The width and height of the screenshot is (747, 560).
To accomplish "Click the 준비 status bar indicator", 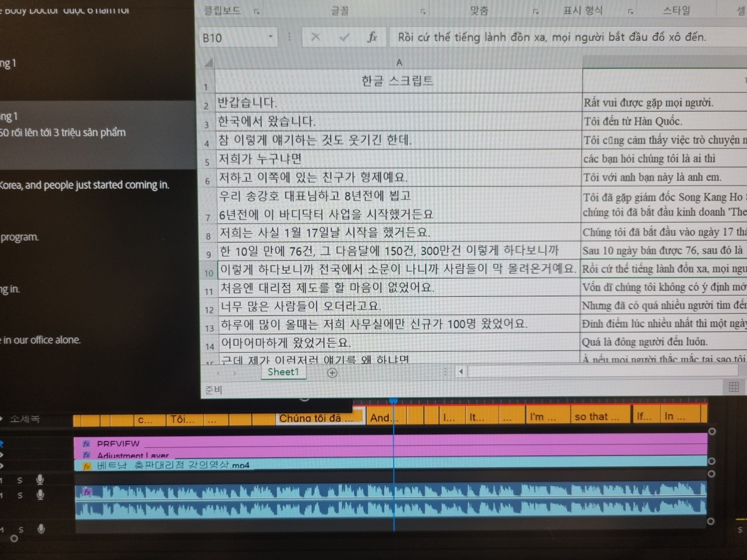I will click(x=213, y=390).
